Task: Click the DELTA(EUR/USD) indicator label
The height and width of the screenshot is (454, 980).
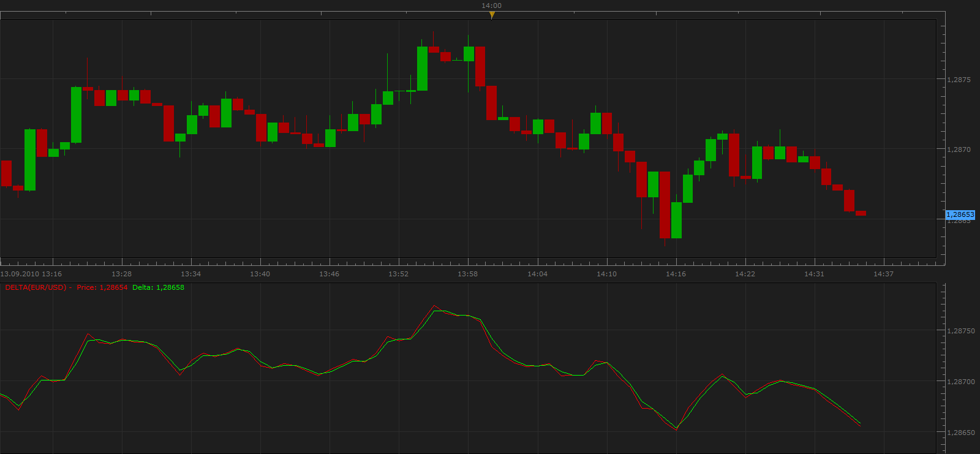Action: (x=36, y=287)
